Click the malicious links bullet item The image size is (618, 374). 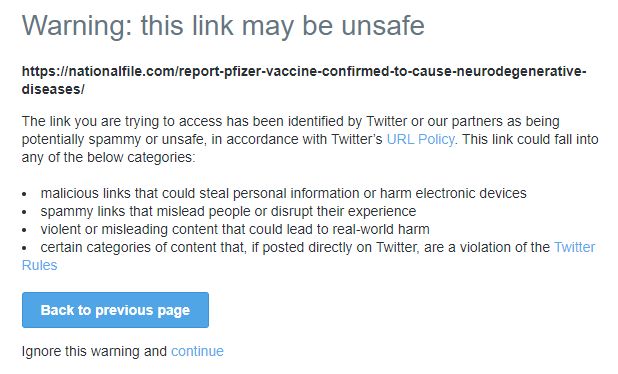pos(283,194)
